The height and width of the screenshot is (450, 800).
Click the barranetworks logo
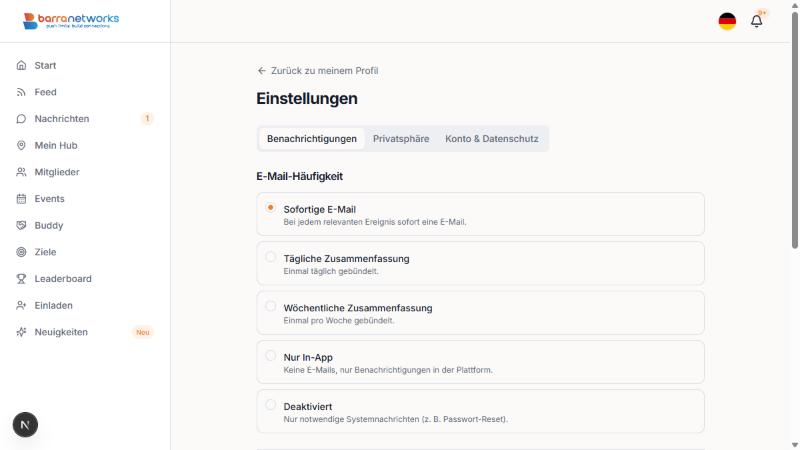point(71,21)
